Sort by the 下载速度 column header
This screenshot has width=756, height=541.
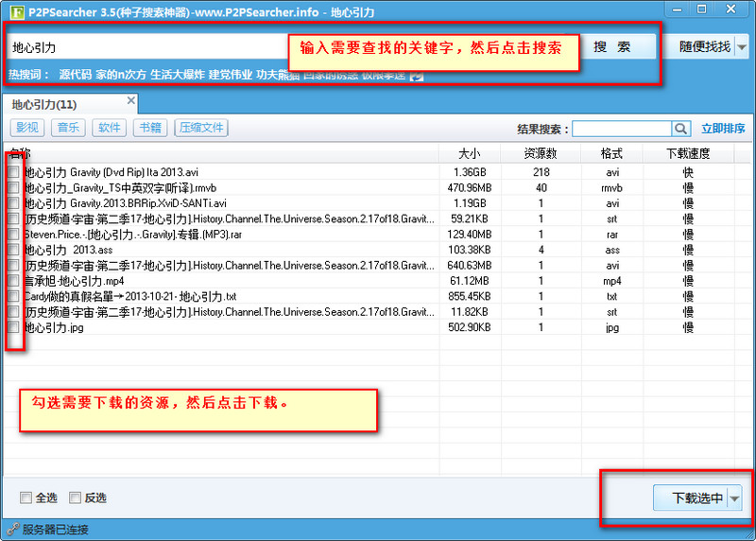point(688,153)
